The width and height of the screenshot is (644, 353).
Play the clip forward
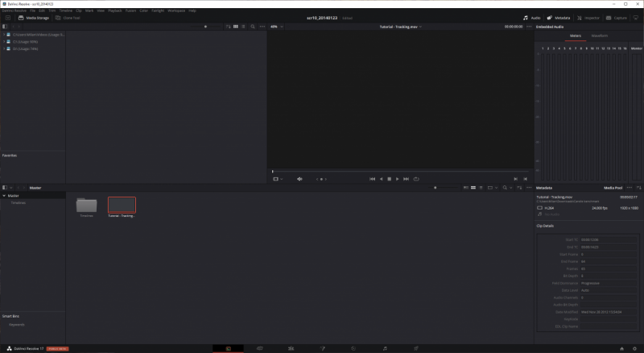click(x=397, y=179)
